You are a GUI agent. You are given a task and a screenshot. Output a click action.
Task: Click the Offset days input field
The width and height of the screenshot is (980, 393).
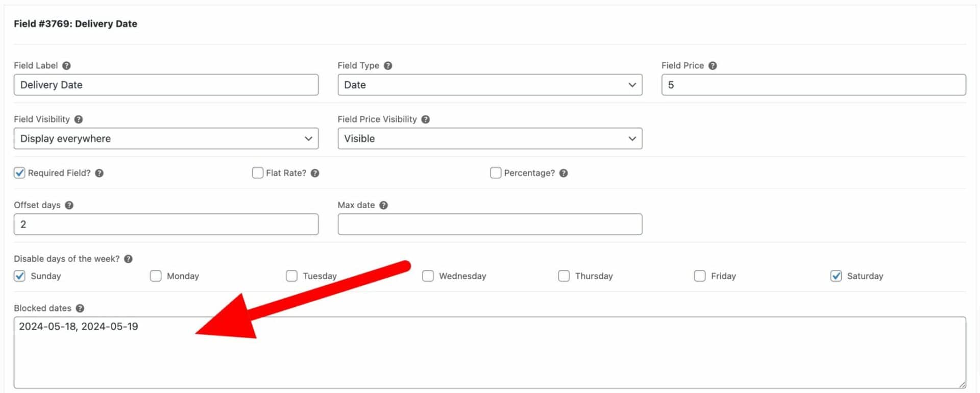click(x=166, y=225)
